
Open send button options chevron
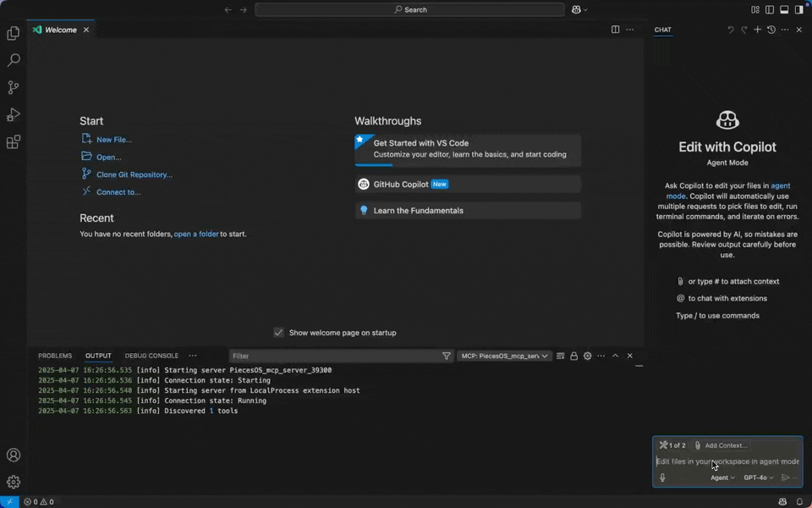(x=795, y=478)
